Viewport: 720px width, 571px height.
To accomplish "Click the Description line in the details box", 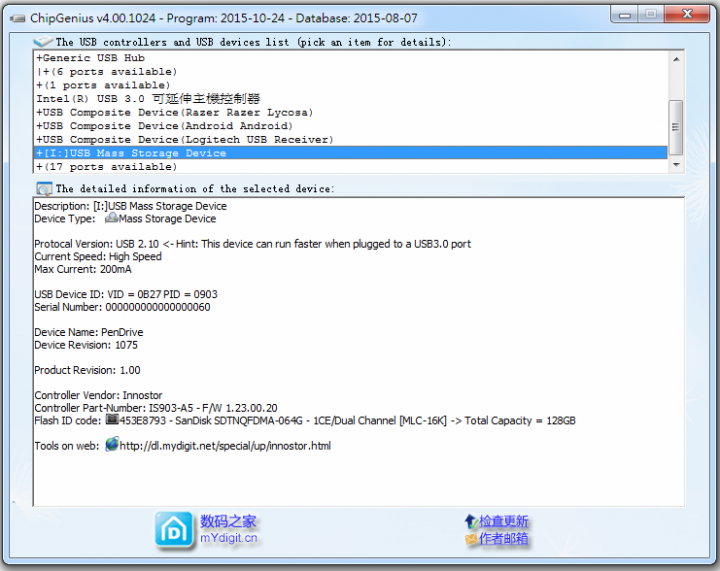I will click(x=130, y=206).
